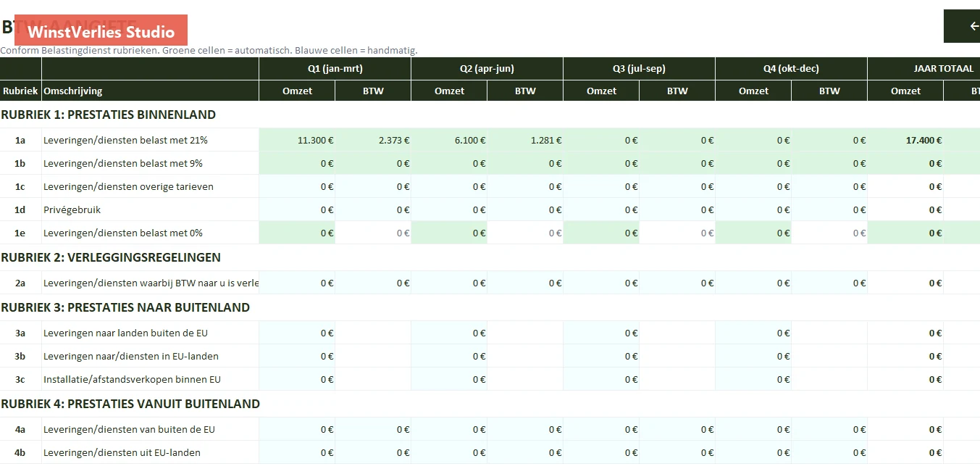980x469 pixels.
Task: Select 'Leveringen/diensten belast met 21%' cell
Action: tap(150, 140)
